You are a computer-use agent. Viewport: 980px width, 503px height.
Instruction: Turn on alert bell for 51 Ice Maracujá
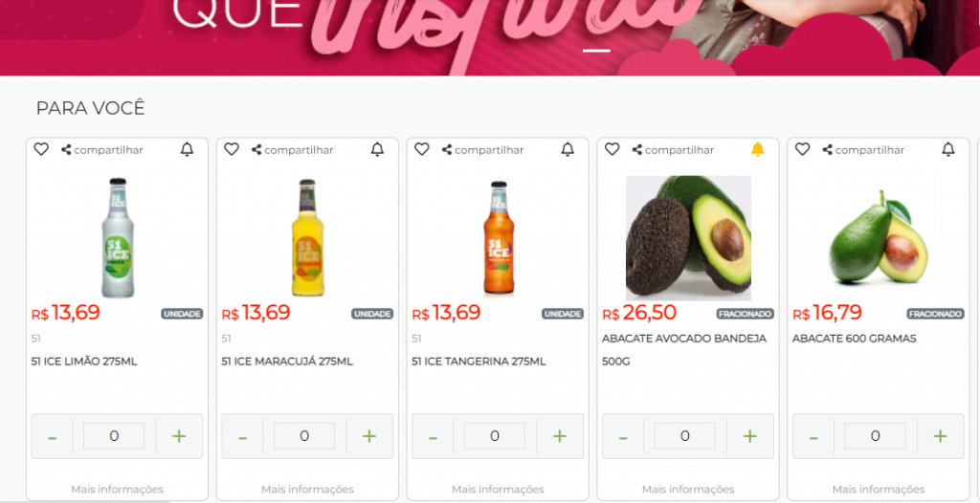click(x=377, y=149)
